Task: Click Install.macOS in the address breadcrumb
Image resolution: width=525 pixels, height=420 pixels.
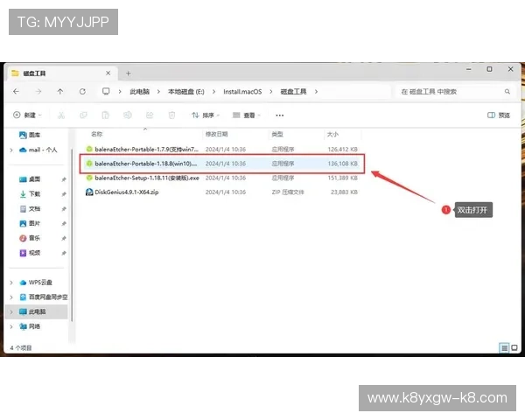Action: (242, 91)
